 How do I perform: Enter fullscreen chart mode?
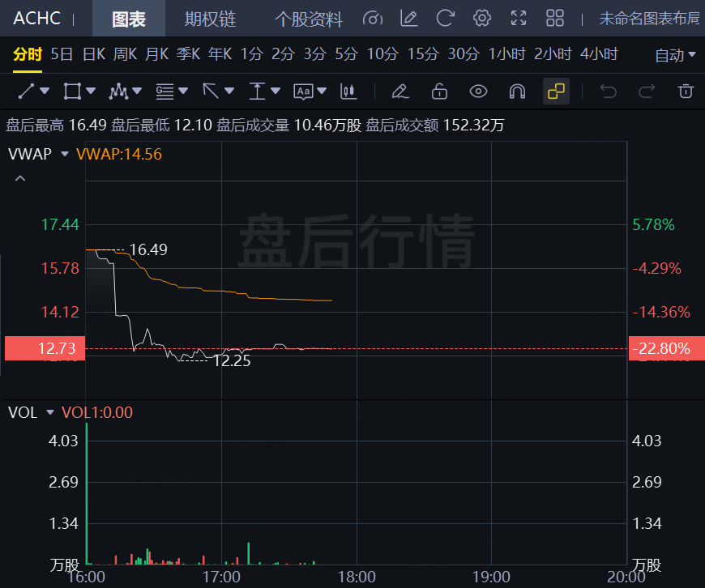coord(519,18)
